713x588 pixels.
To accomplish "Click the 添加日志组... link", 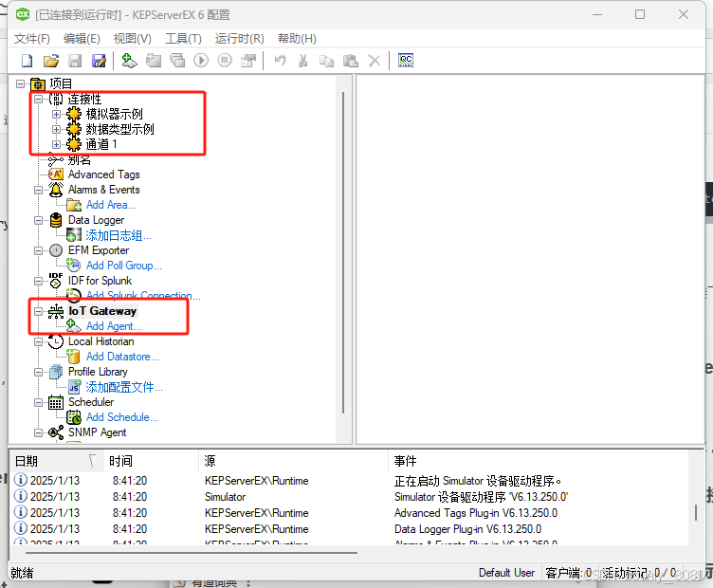I will [x=119, y=235].
